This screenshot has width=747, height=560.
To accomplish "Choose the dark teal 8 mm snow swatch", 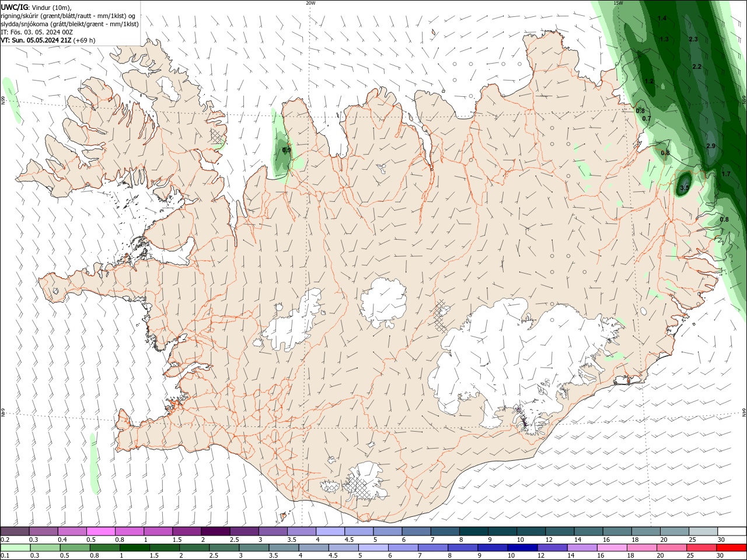I will point(474,531).
